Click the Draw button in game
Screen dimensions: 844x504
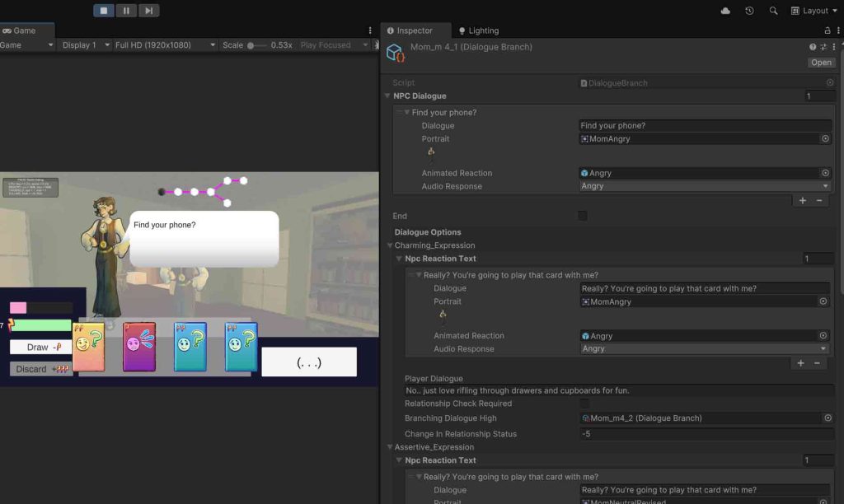pyautogui.click(x=41, y=347)
